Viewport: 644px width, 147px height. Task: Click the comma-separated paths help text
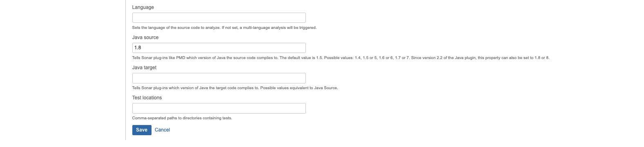(x=182, y=118)
